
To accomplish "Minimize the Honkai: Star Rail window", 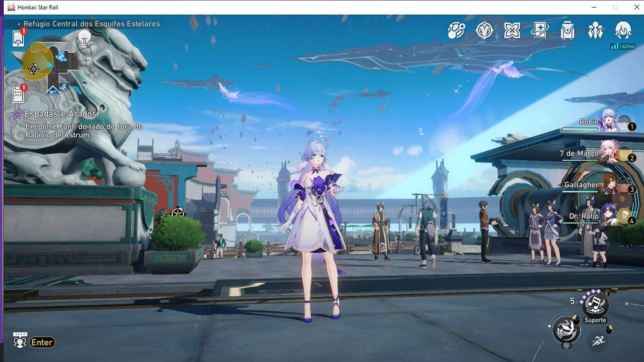I will pyautogui.click(x=594, y=7).
